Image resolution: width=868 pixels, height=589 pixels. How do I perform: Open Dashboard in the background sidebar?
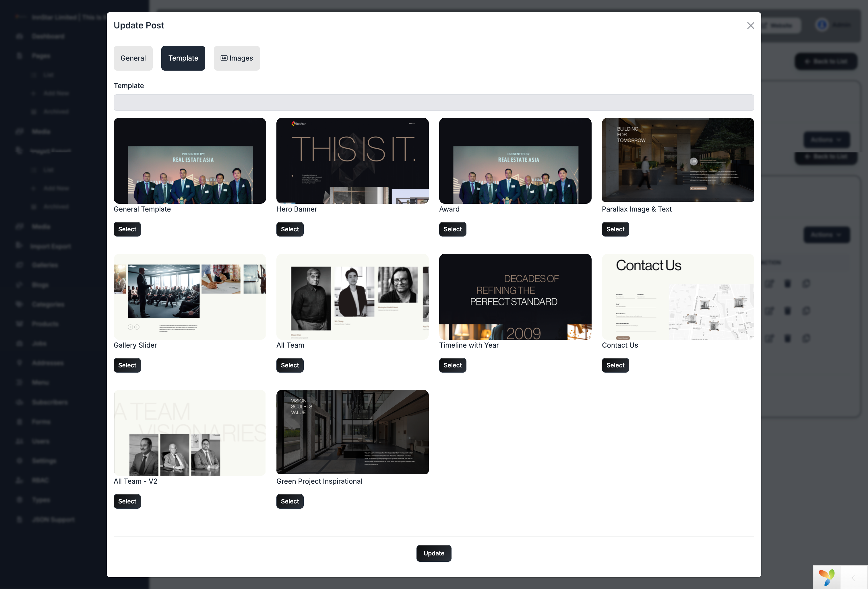coord(48,36)
